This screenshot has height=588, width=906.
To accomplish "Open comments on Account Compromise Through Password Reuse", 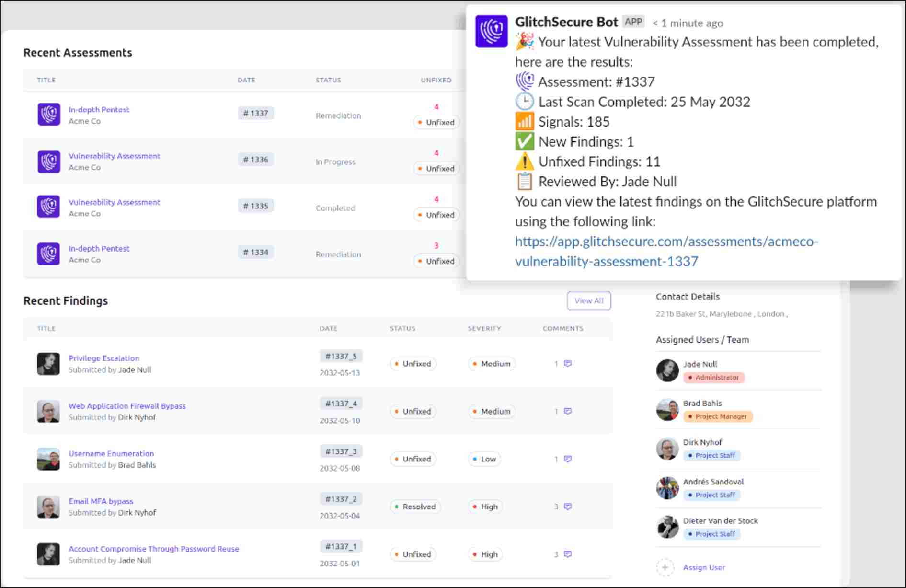I will point(568,554).
